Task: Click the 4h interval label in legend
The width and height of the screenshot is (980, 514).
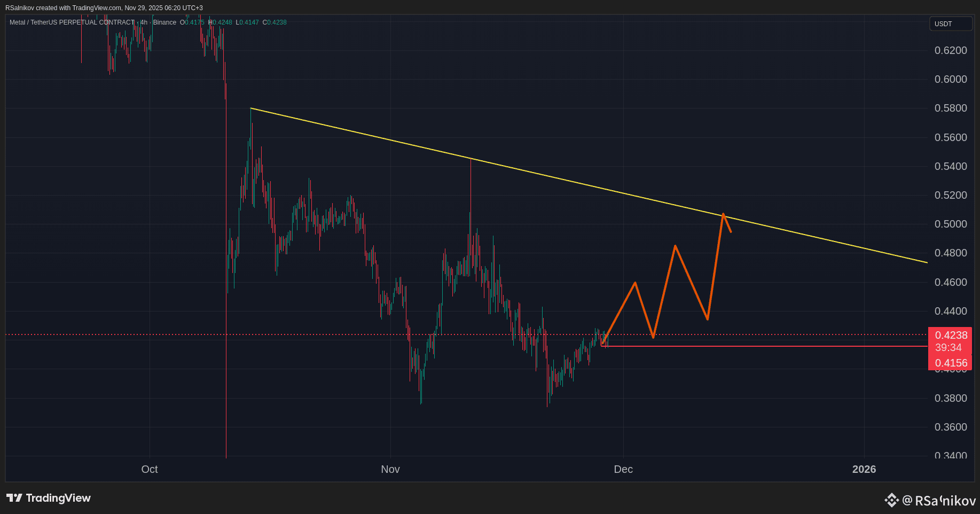Action: pos(144,22)
